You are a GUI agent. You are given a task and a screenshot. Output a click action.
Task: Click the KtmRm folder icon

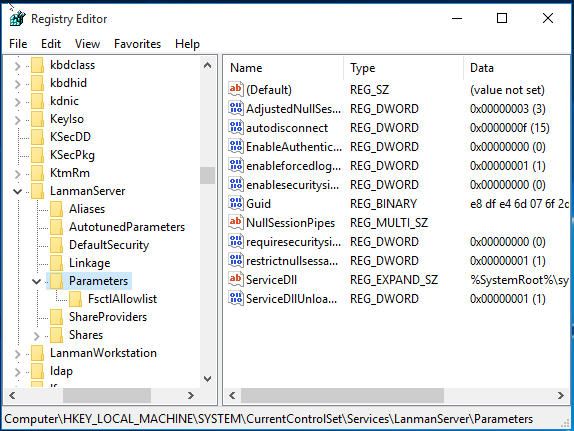click(37, 173)
